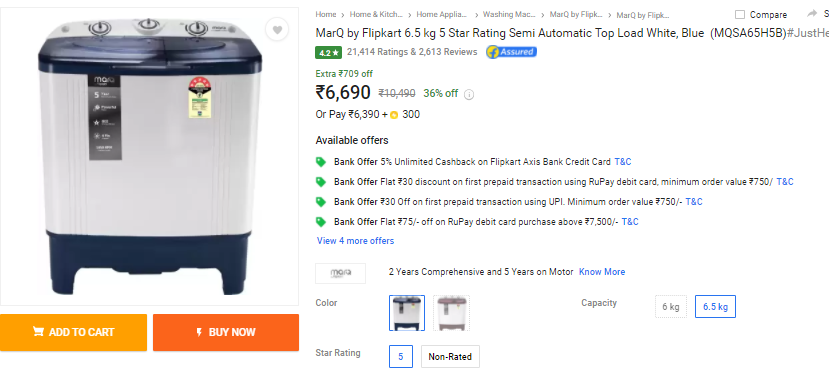Add item with ADD TO CART button
Screen dimensions: 829x369
73,333
